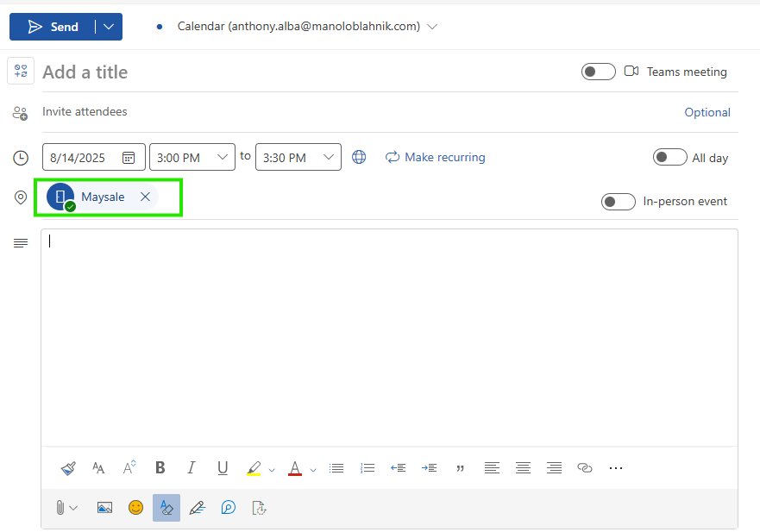
Task: Open the Font size tool
Action: [98, 468]
